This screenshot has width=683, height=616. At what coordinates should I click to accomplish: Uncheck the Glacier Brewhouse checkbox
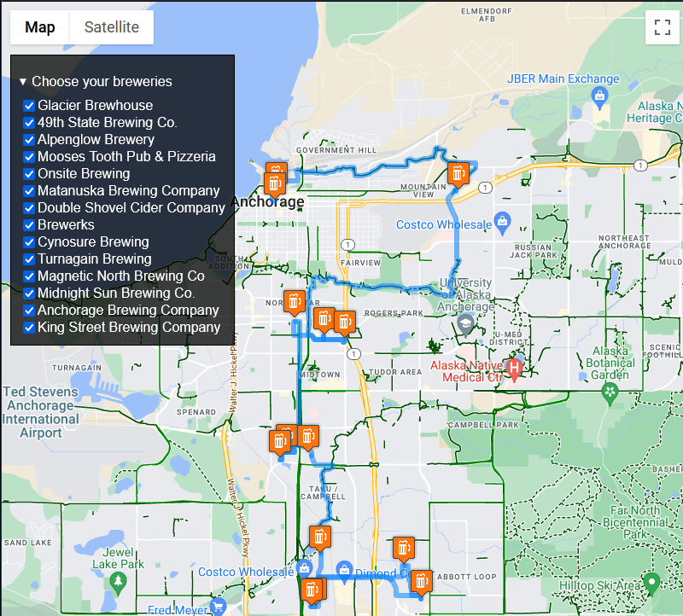29,106
